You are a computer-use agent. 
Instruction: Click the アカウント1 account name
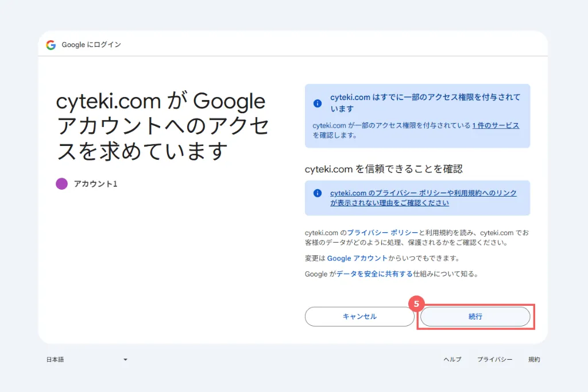96,184
